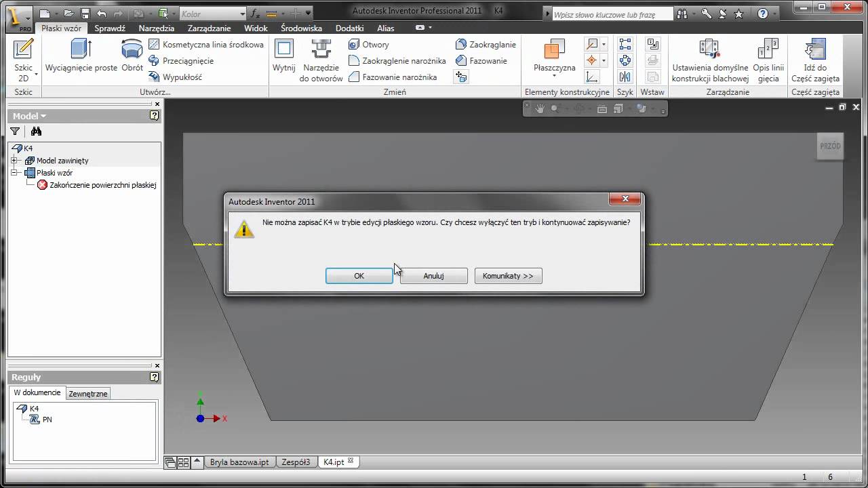
Task: Select the Wypukłość emboss tool
Action: point(175,77)
